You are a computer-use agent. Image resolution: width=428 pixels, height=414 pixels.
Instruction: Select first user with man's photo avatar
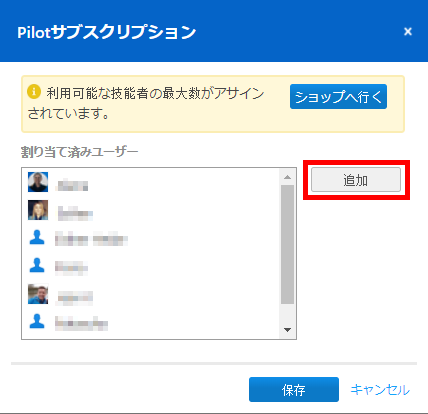pyautogui.click(x=38, y=182)
